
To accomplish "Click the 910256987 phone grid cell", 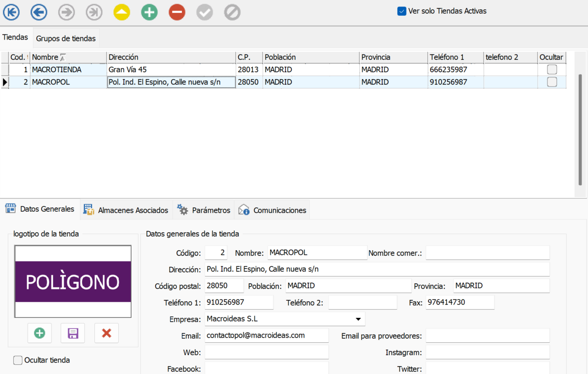I will tap(455, 82).
